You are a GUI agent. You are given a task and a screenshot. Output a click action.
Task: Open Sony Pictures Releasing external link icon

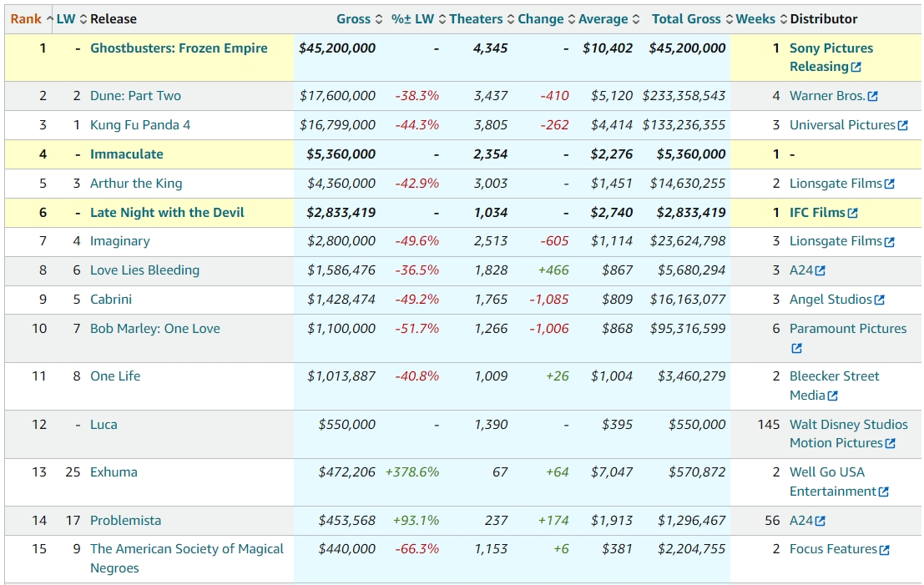856,67
